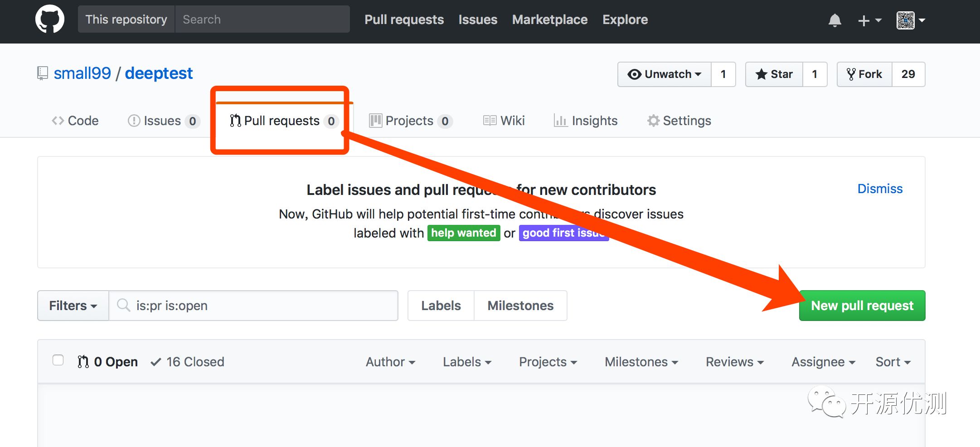Focus the top Search field

(262, 19)
